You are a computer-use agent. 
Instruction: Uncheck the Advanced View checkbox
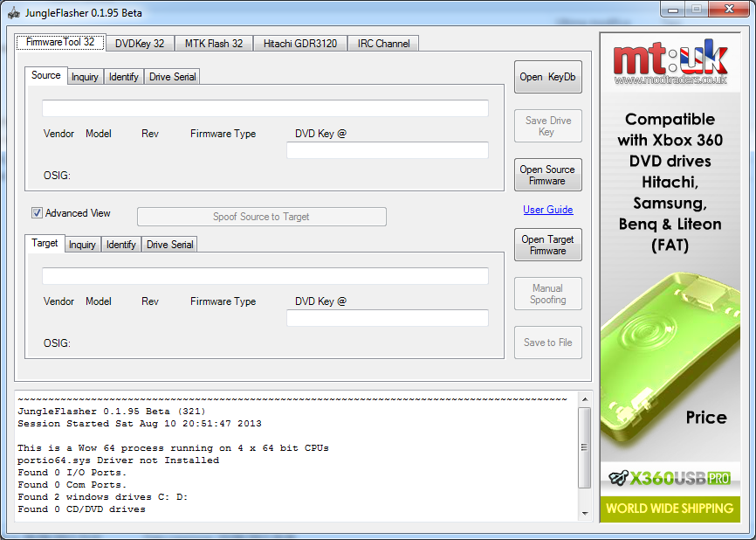point(38,213)
